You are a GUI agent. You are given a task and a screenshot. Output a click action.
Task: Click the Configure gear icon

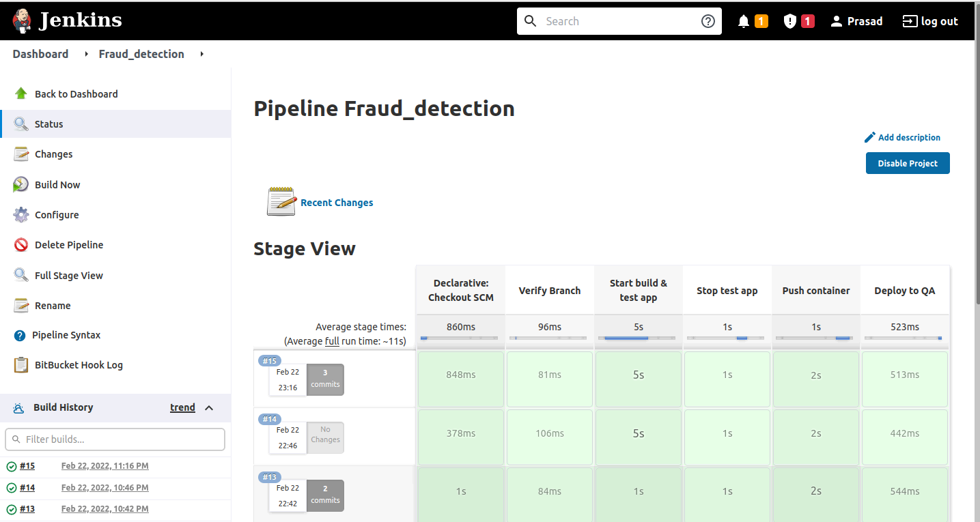tap(21, 214)
